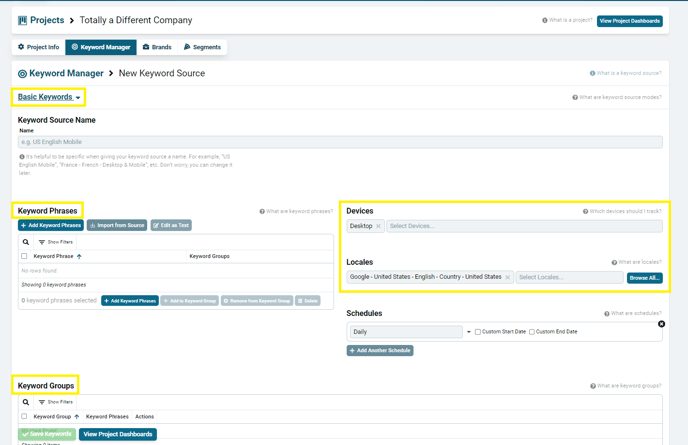
Task: Expand the Basic Keywords mode dropdown
Action: point(49,97)
